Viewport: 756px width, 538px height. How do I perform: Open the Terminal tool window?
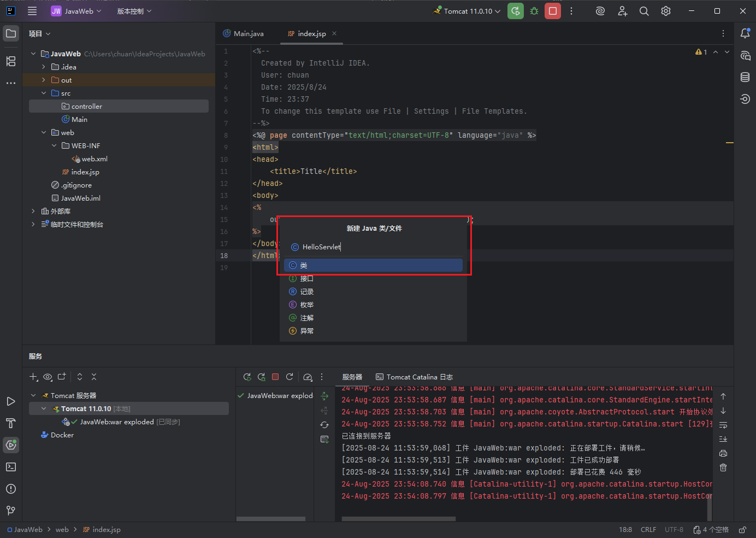coord(11,467)
